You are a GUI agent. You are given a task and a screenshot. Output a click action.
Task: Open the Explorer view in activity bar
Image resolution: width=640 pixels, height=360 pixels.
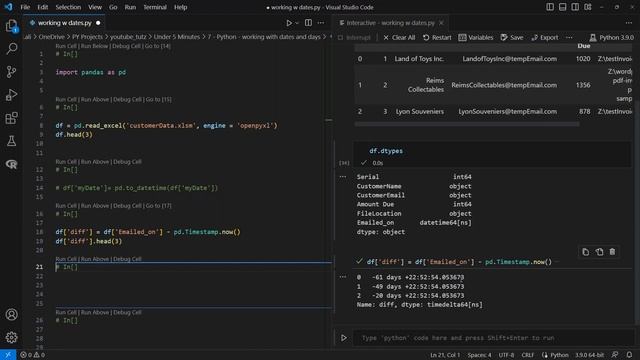(x=11, y=26)
